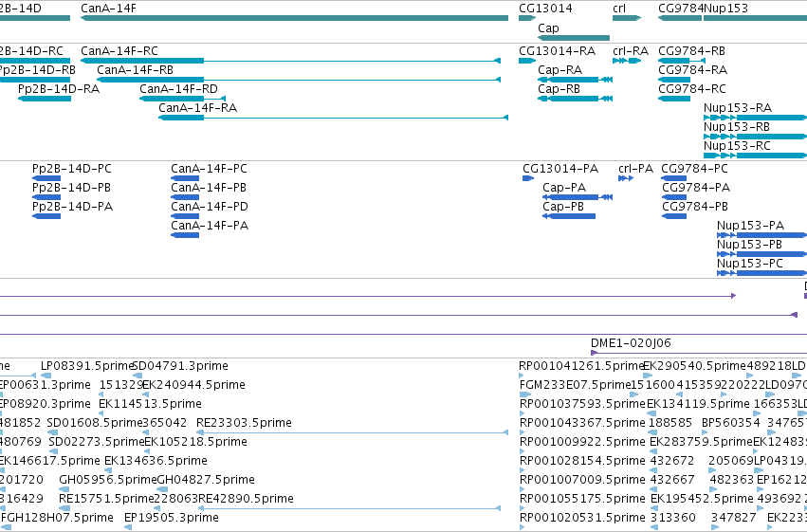This screenshot has height=532, width=807.
Task: Click the CG9784-RA transcript label
Action: tap(693, 70)
